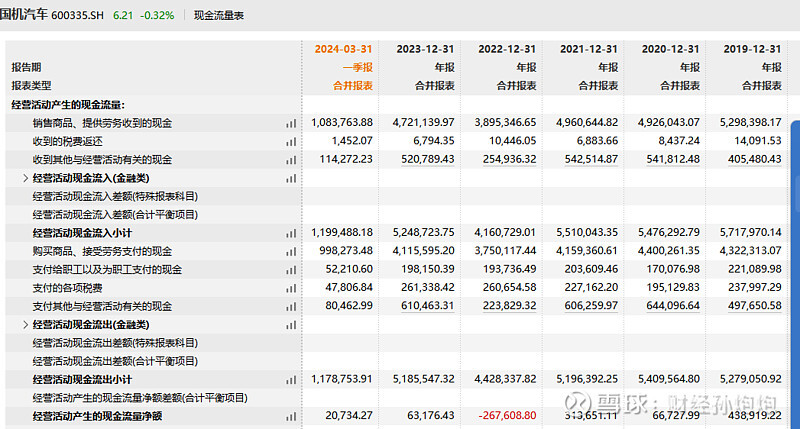Click cell value 52,210.60

click(x=349, y=269)
